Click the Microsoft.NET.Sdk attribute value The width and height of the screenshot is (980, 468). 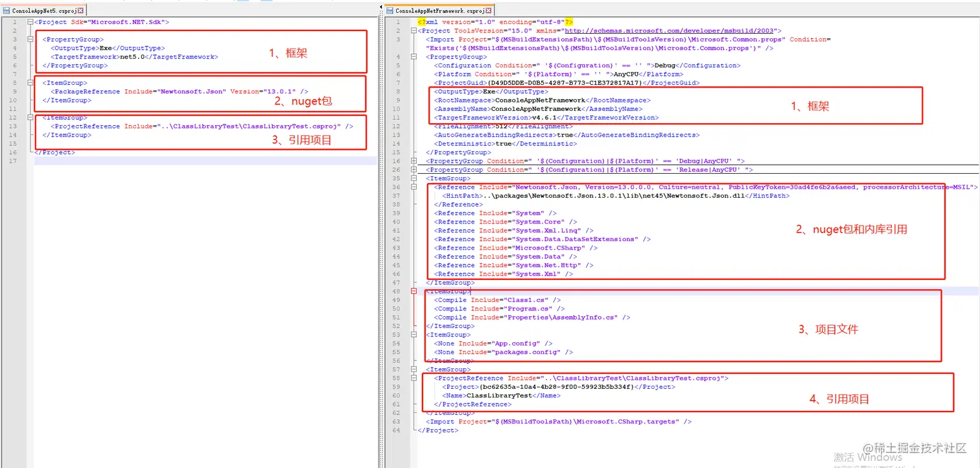click(x=126, y=22)
